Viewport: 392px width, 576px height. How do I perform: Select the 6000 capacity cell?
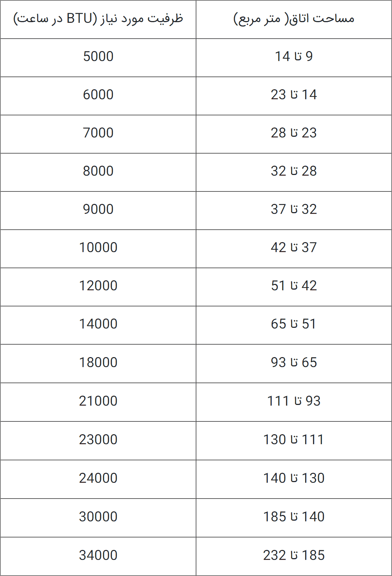tap(98, 95)
